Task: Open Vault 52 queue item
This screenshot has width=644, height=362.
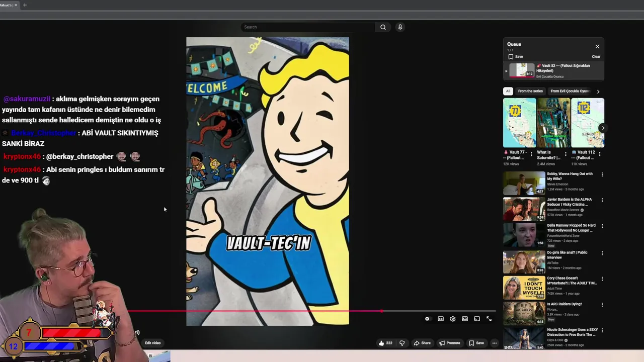Action: (x=554, y=70)
